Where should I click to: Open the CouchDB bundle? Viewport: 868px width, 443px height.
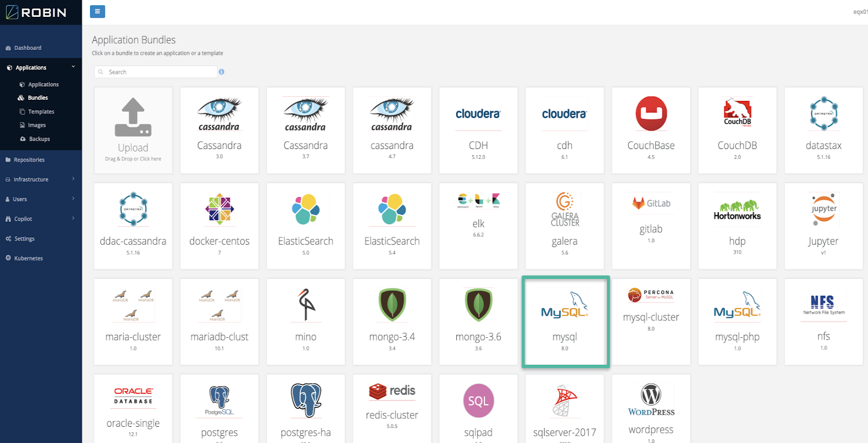point(737,130)
